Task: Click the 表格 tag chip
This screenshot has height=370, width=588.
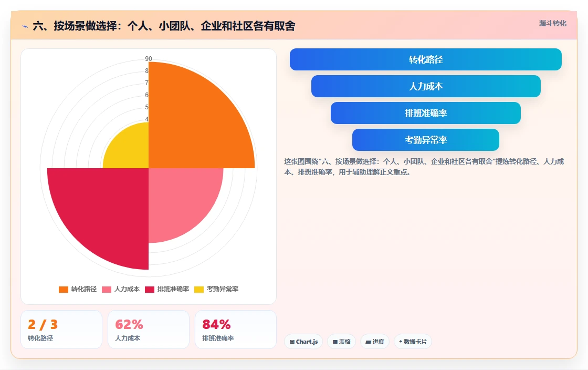Action: click(342, 342)
